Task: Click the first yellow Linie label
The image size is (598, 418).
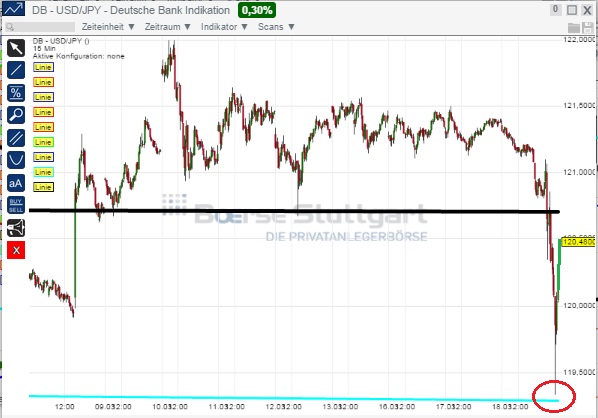Action: pyautogui.click(x=43, y=68)
